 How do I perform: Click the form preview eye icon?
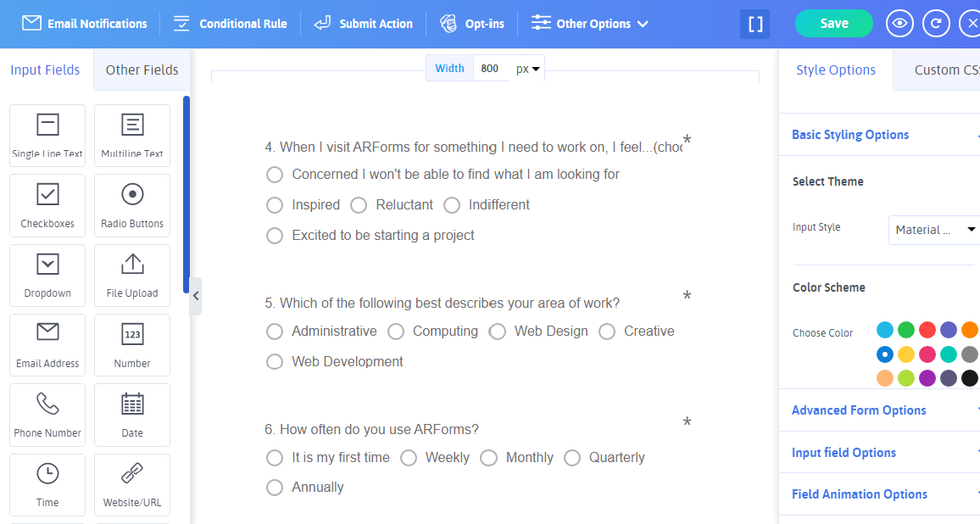pyautogui.click(x=899, y=24)
